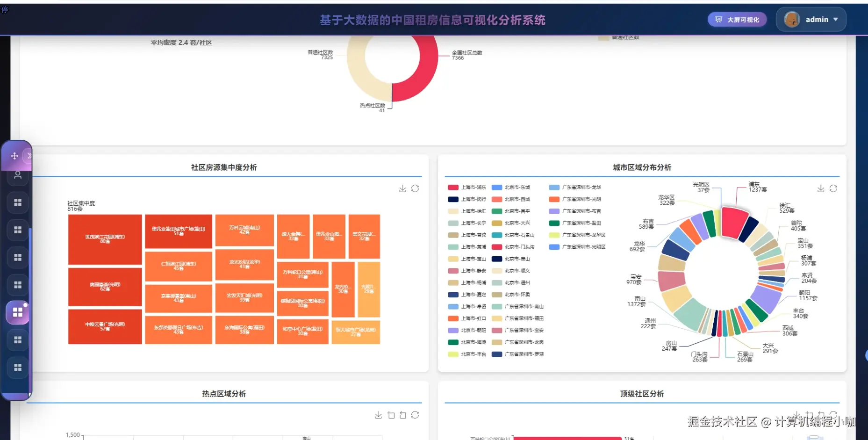
Task: Refresh the 社区房源集中度分析 chart
Action: point(416,188)
